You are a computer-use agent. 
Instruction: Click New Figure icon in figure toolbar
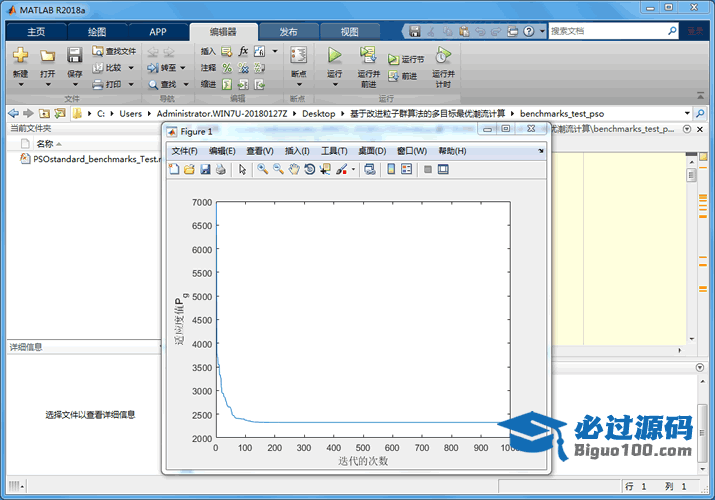click(174, 170)
